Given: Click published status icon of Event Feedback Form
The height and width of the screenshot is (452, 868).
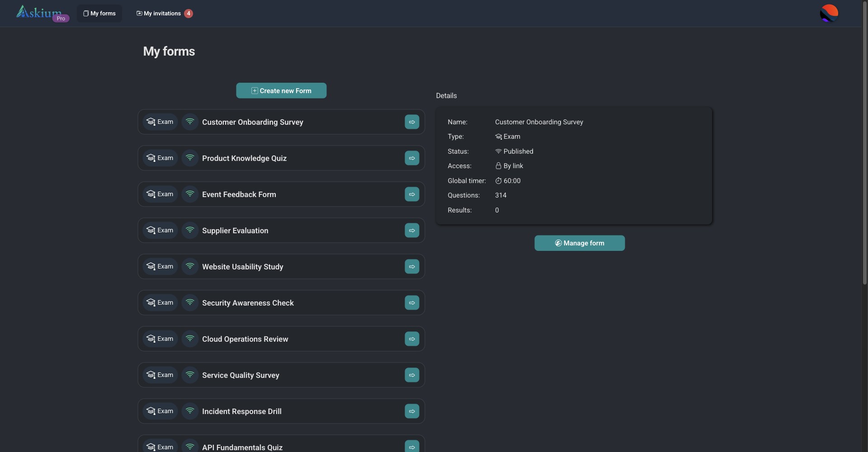Looking at the screenshot, I should (190, 194).
